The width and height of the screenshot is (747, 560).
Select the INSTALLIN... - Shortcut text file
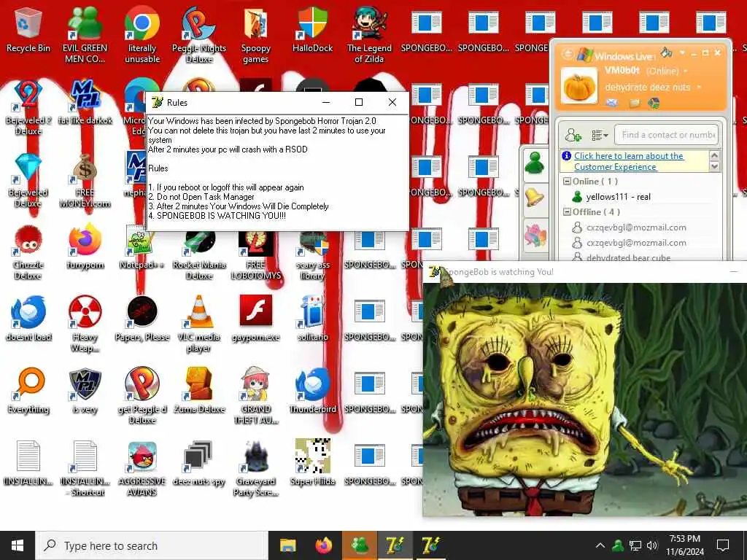[85, 469]
